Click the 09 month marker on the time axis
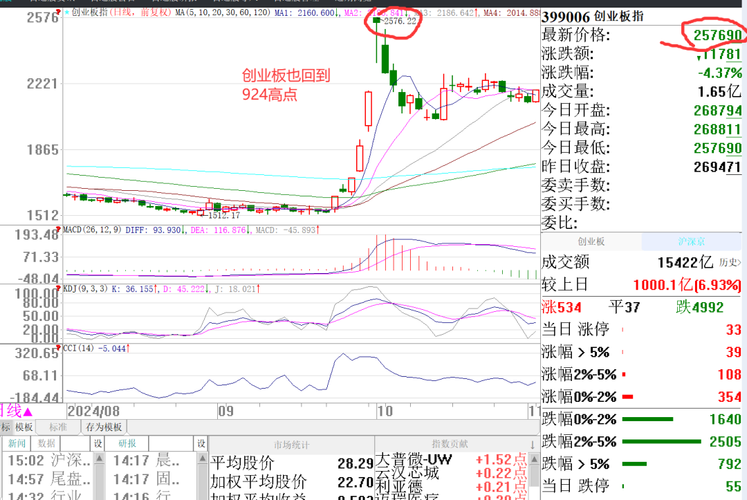Viewport: 747px width, 500px height. 226,411
